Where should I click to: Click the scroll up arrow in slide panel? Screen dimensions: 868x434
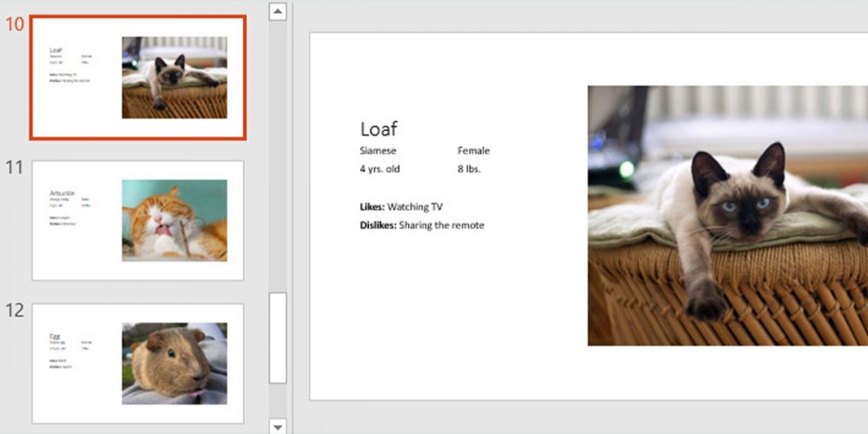[278, 11]
